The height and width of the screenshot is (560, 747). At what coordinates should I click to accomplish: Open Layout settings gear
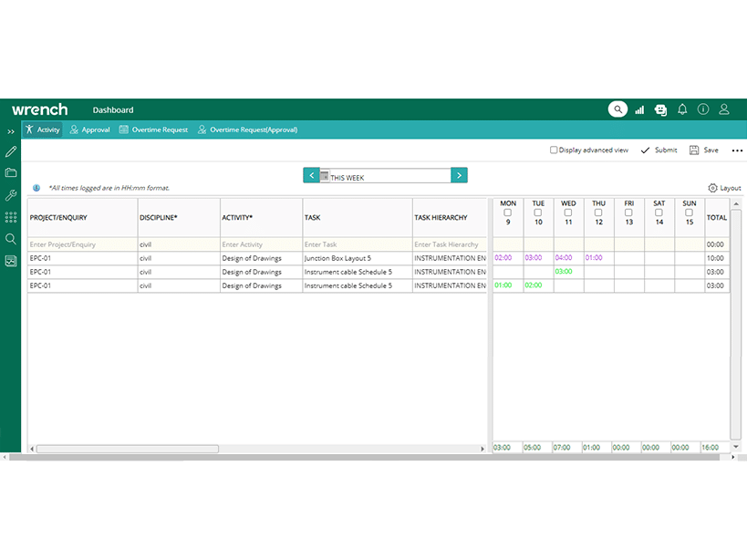[712, 188]
